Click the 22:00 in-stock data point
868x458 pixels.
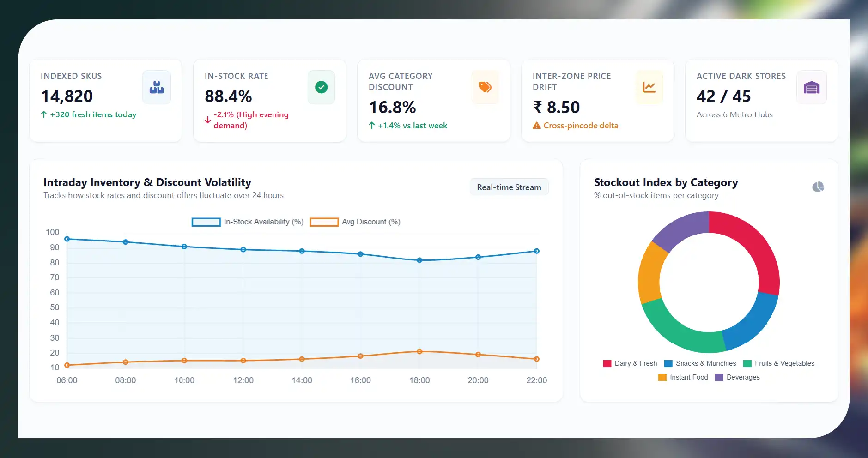[x=536, y=251]
